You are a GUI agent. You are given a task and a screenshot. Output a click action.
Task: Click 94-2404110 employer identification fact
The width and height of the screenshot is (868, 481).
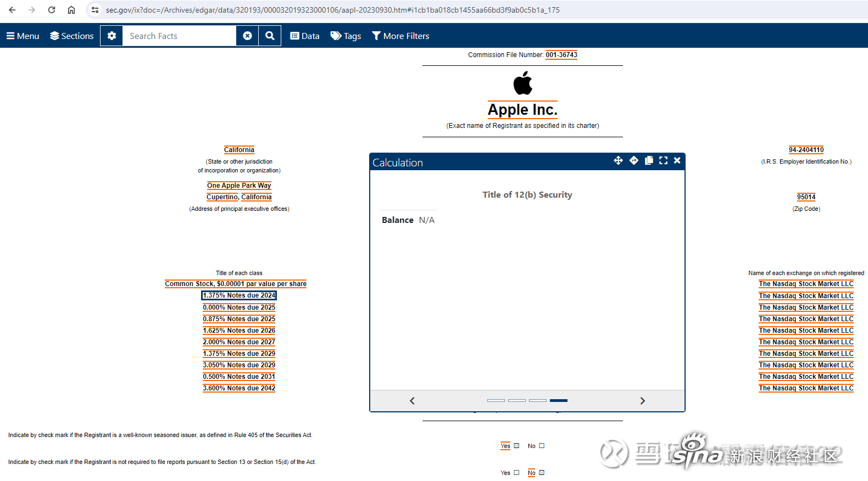(x=806, y=150)
